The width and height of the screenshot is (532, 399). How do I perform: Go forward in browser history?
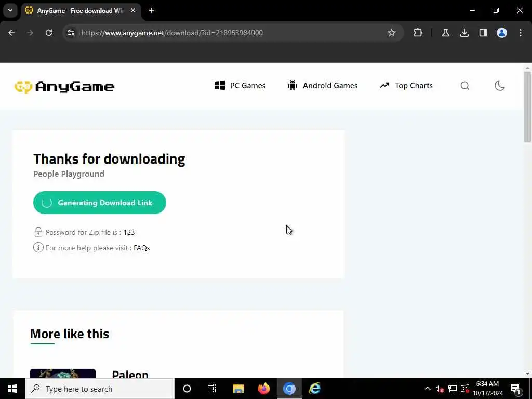[x=30, y=33]
